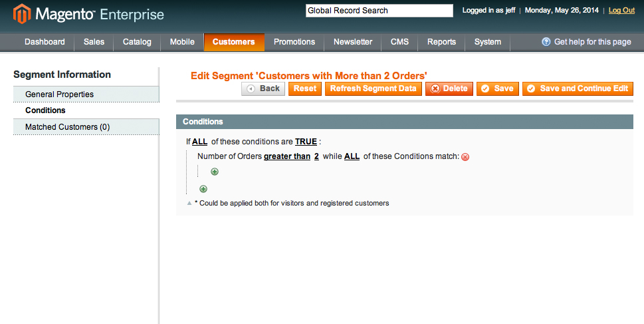This screenshot has height=324, width=644.
Task: Switch to the General Properties tab
Action: pyautogui.click(x=86, y=94)
